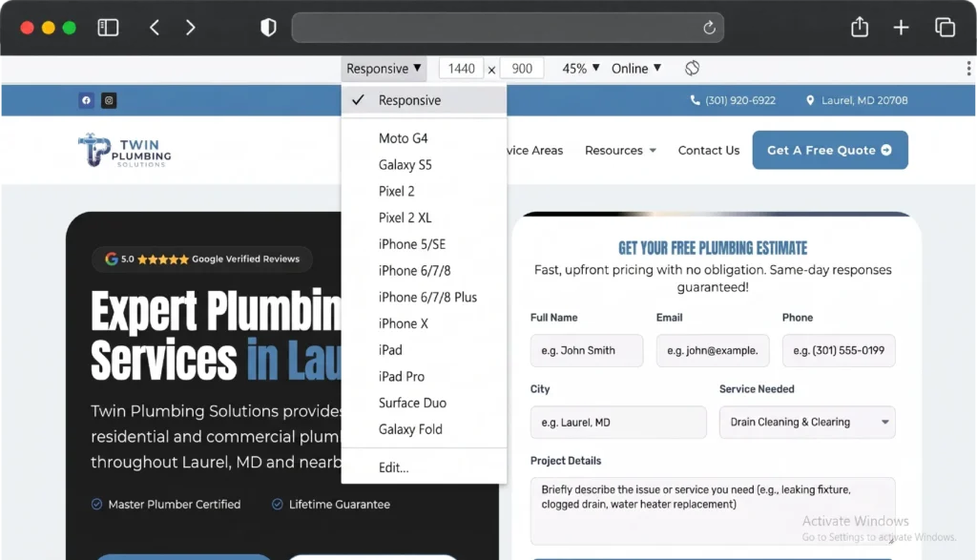Open the privacy shield report icon
Screen dimensions: 977x560
tap(268, 28)
